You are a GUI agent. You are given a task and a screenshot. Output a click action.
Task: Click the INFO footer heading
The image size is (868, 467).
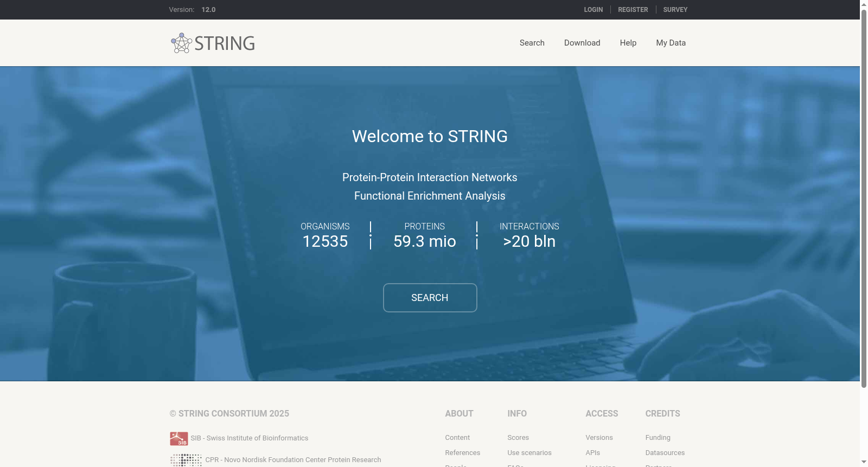(517, 413)
